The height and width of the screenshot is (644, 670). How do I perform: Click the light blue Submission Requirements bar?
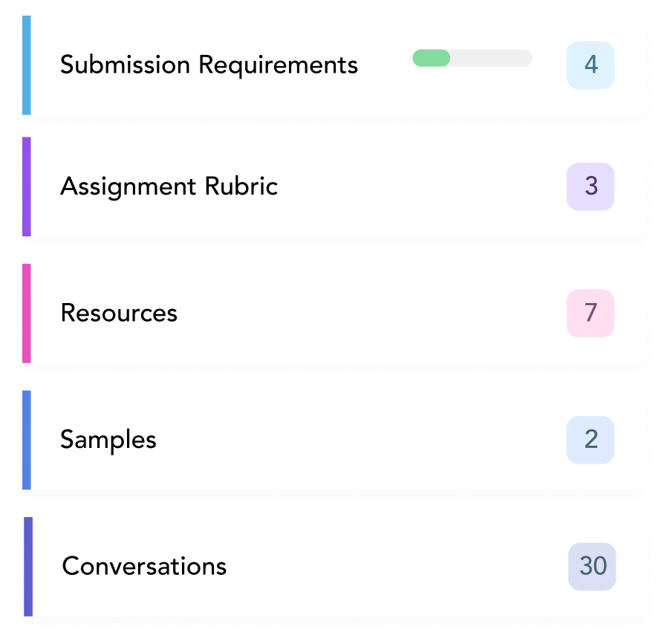(27, 65)
